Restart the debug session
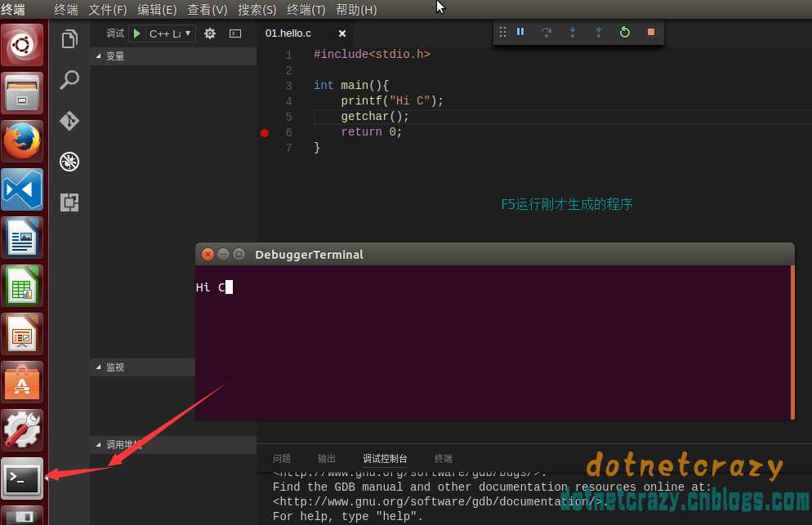This screenshot has height=525, width=812. 625,32
